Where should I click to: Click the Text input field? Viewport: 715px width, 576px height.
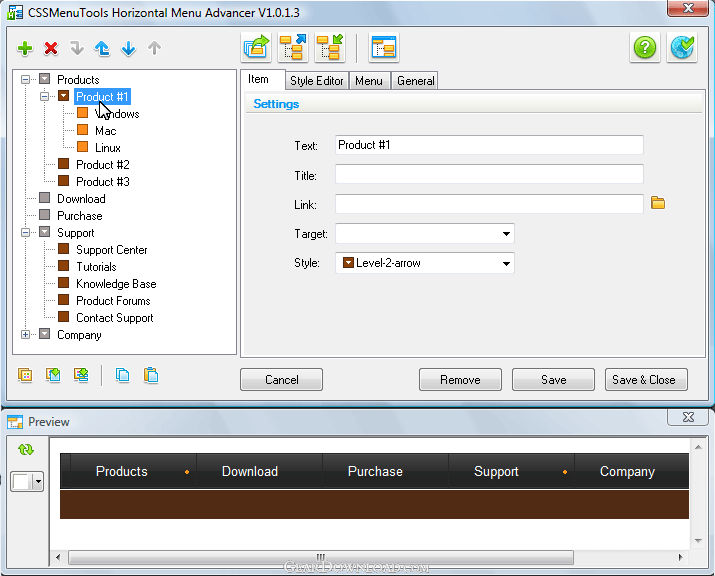489,145
